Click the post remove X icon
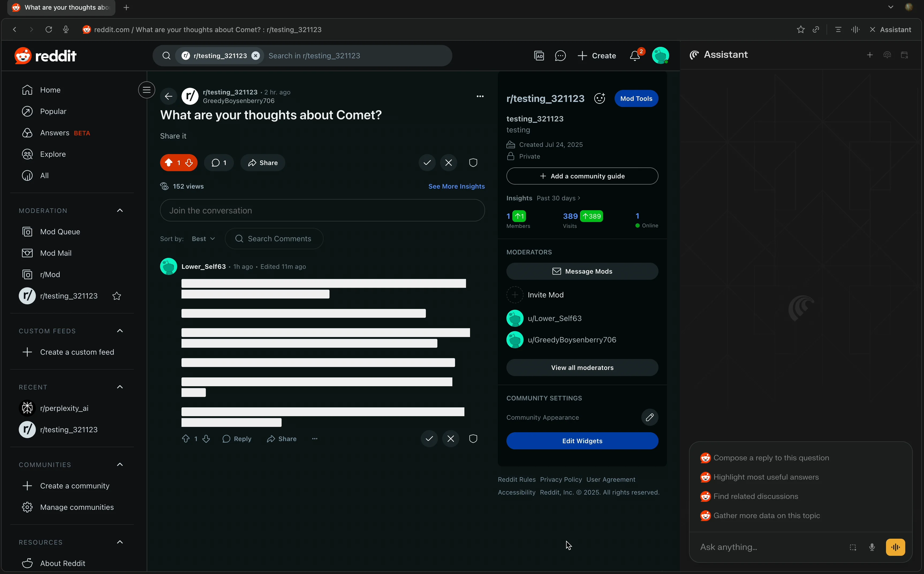 (449, 163)
